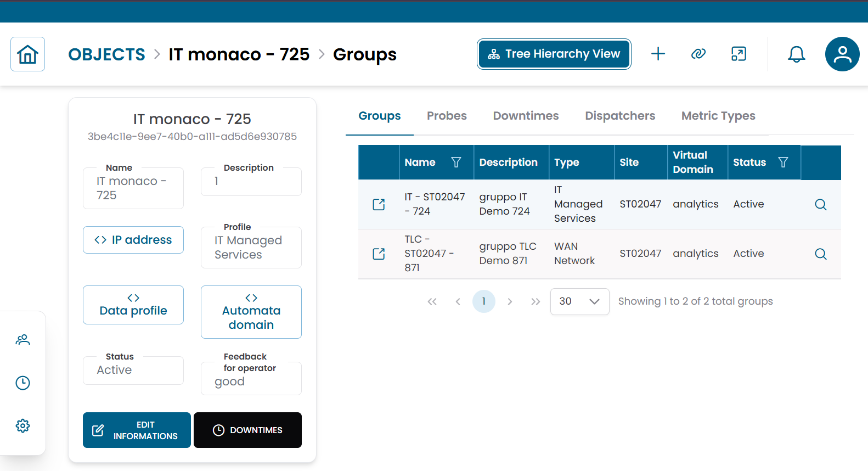Click the Feedback for operator field
The height and width of the screenshot is (471, 868).
pos(251,378)
